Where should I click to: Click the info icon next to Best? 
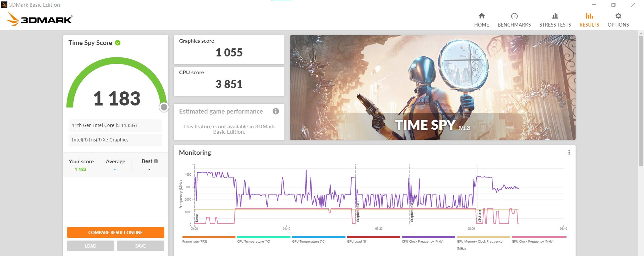[x=156, y=161]
